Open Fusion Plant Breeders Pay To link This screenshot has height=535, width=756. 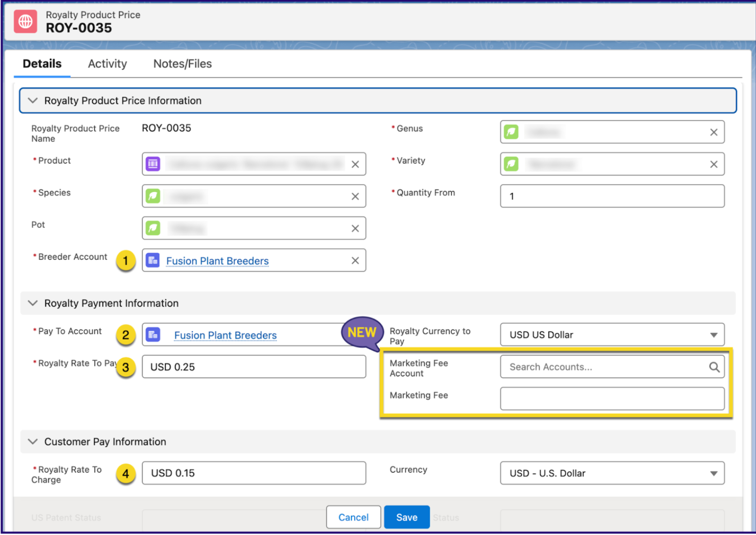(225, 335)
